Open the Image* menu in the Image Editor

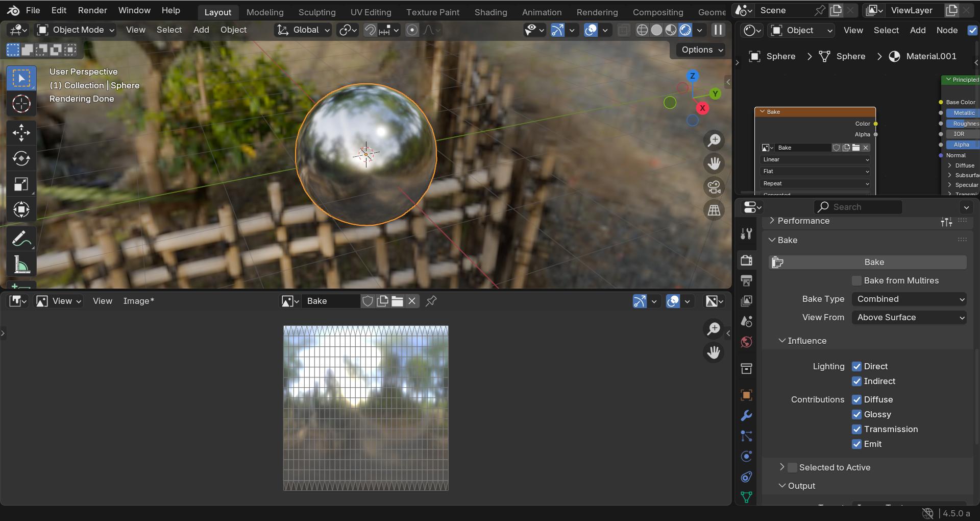(x=138, y=301)
